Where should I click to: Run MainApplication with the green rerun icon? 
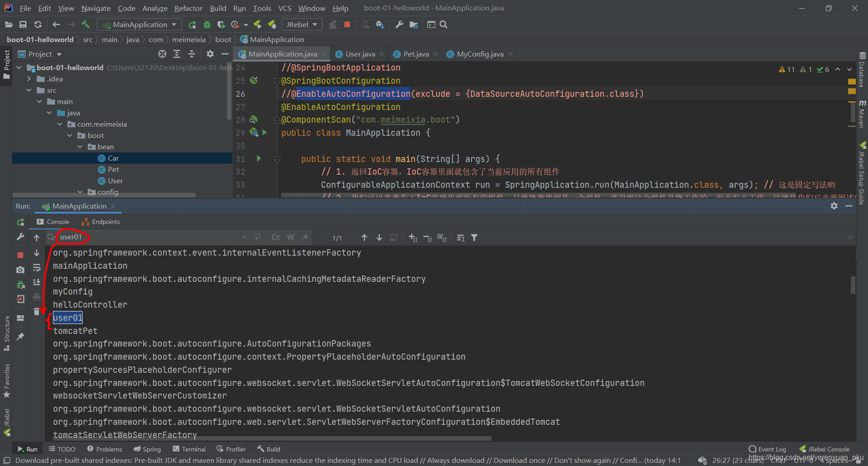tap(192, 24)
